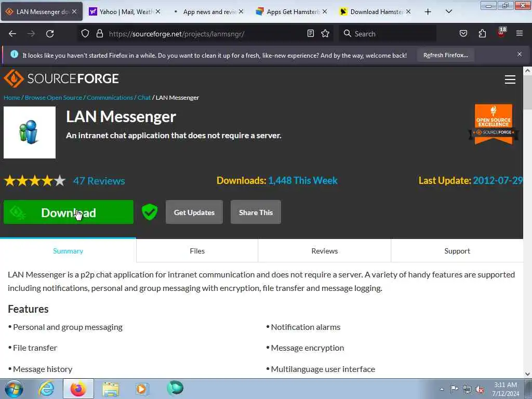Launch Internet Explorer from taskbar
This screenshot has height=399, width=532.
click(x=46, y=389)
